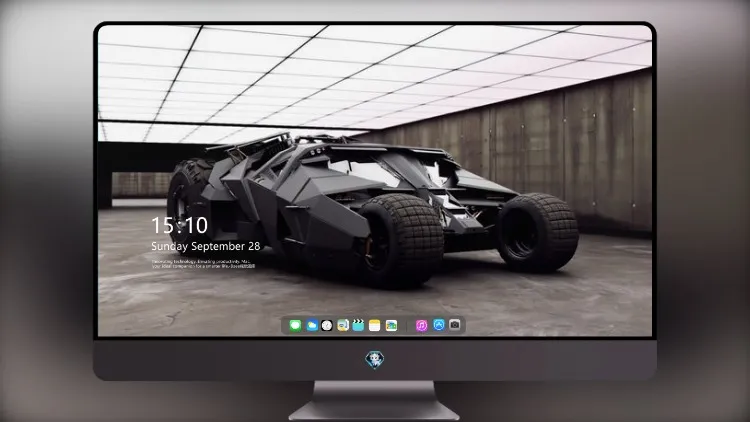Launch the Weather app from the dock

312,325
